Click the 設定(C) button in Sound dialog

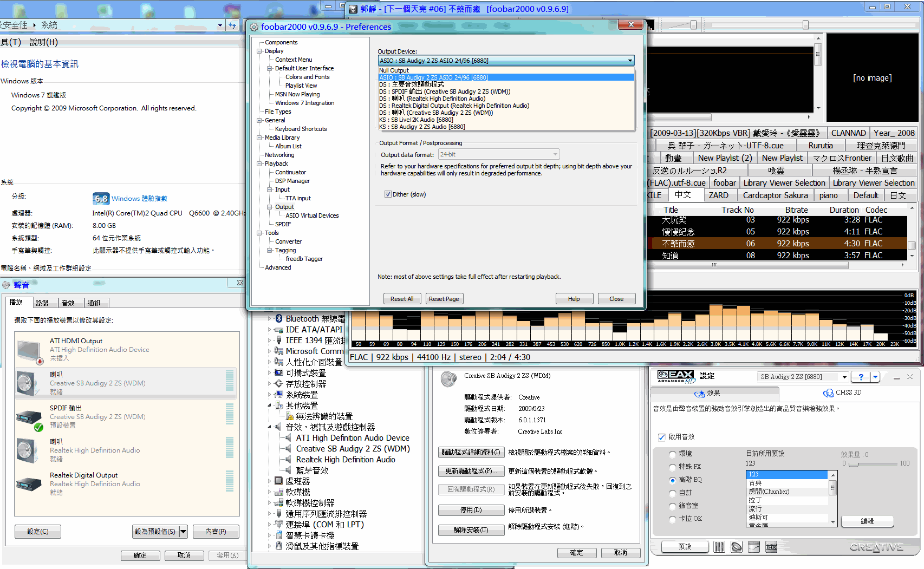point(38,532)
